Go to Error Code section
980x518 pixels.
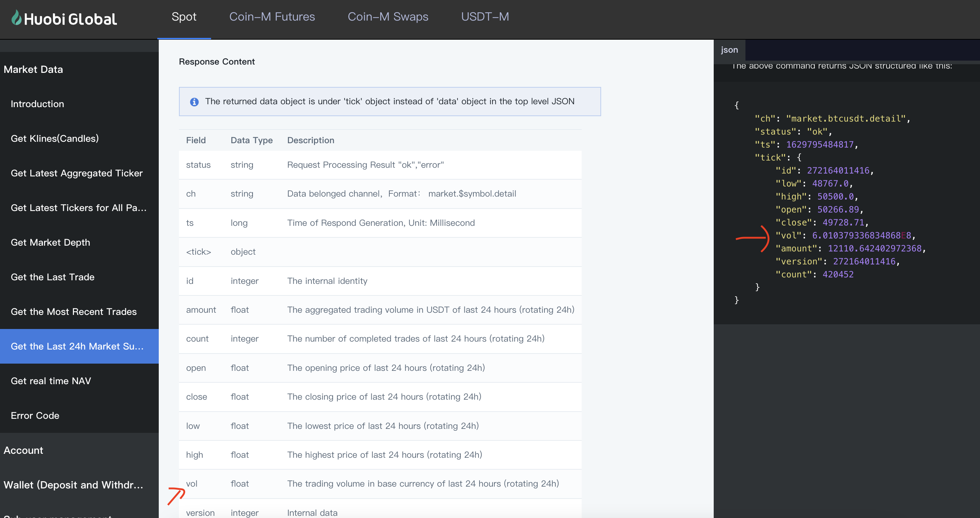click(x=35, y=415)
